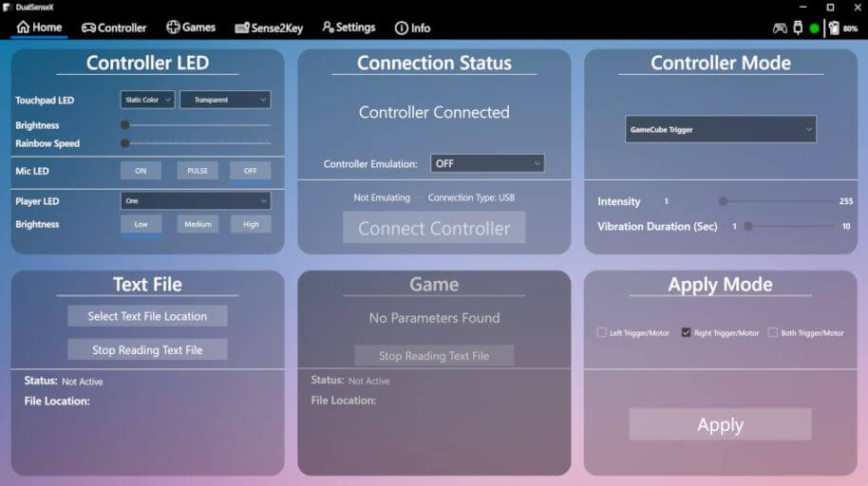Click the USB connection icon in title area

[x=798, y=28]
